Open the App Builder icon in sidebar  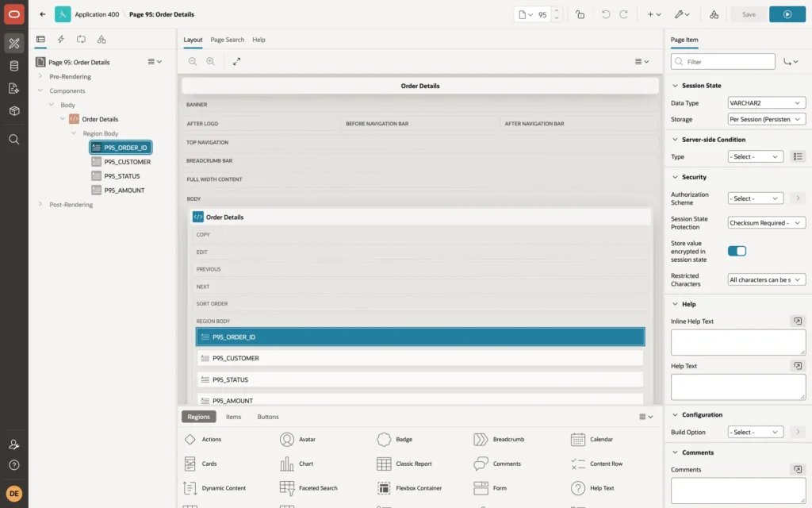pos(14,43)
